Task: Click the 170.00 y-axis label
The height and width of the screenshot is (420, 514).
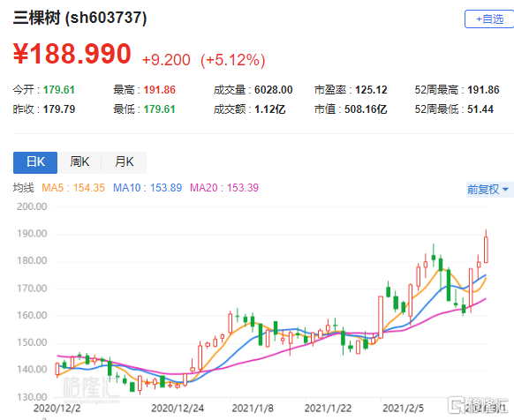Action: pyautogui.click(x=32, y=289)
